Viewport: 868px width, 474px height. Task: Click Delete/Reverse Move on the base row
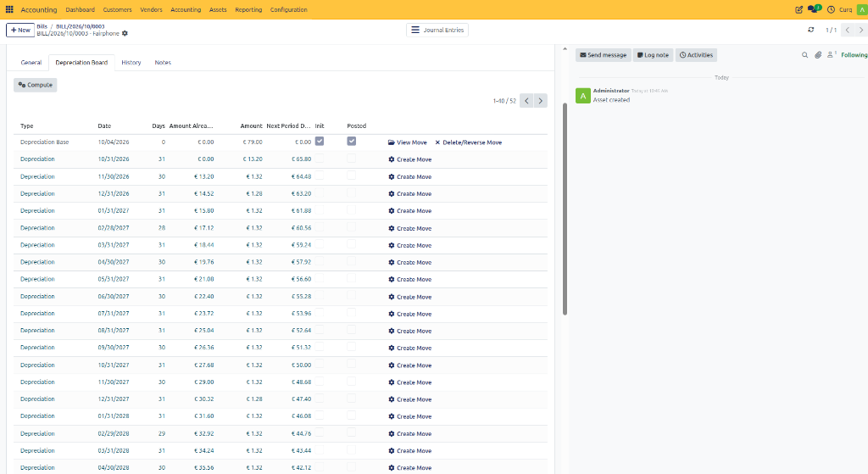(468, 142)
